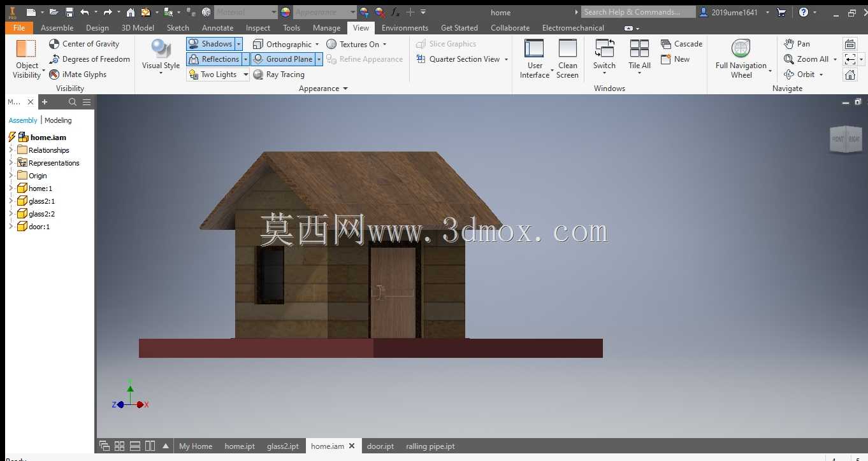Expand the Relationships folder
The width and height of the screenshot is (868, 461).
[11, 150]
